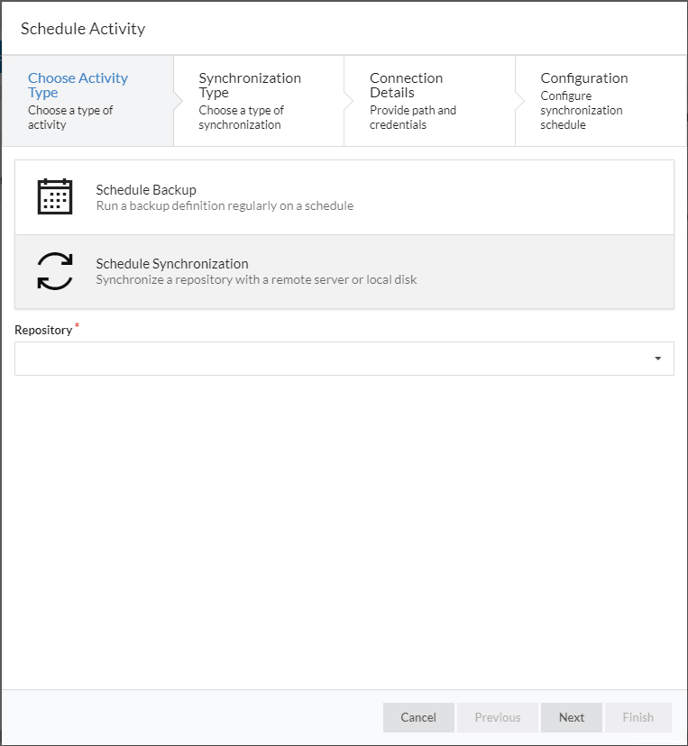This screenshot has width=688, height=746.
Task: Click the 'Choose a type of synchronization' subtitle
Action: coord(241,117)
